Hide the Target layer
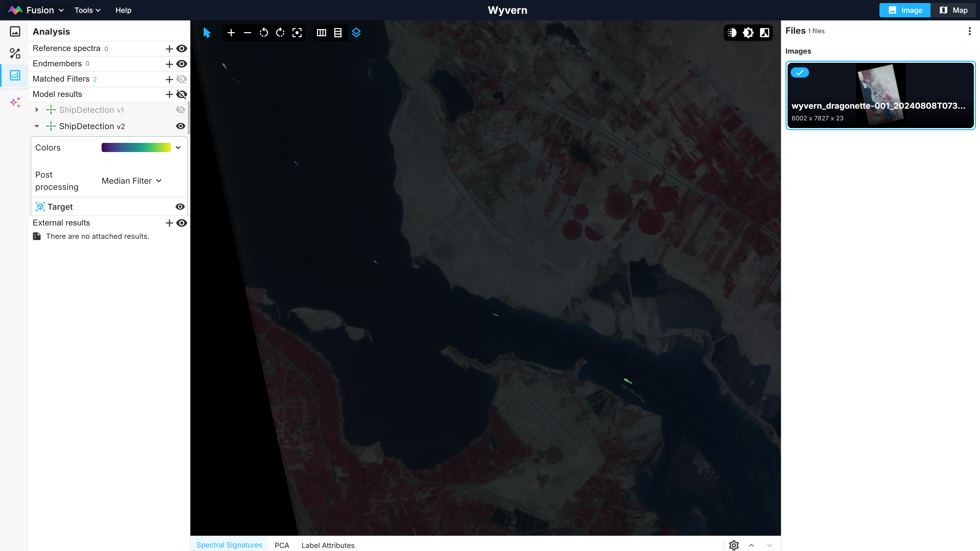 (180, 207)
